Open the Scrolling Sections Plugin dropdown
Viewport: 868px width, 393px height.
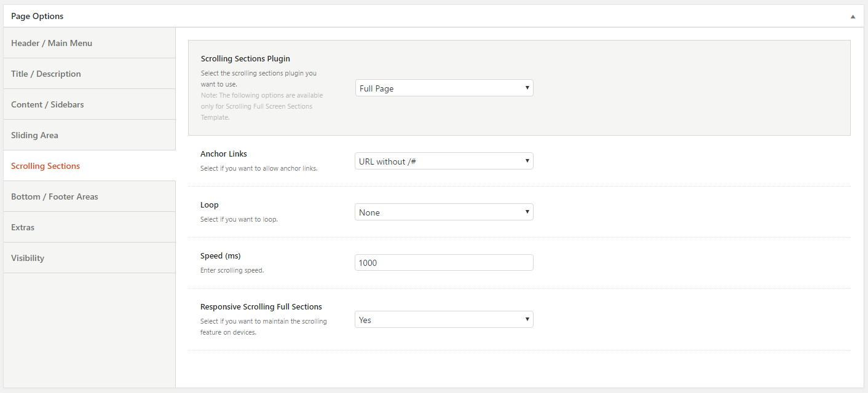tap(444, 88)
